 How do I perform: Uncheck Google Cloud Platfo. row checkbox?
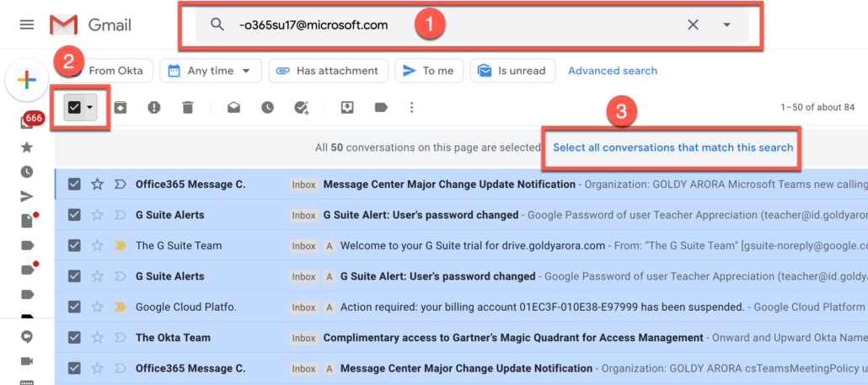point(74,307)
